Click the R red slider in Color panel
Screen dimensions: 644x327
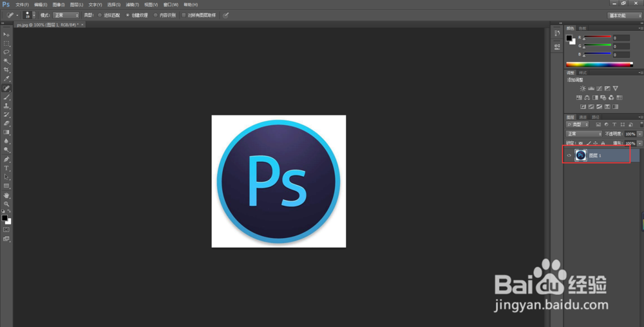tap(598, 37)
